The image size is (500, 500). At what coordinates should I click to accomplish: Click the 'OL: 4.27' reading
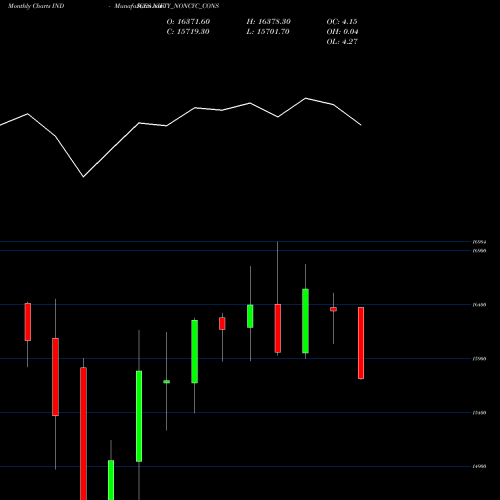[x=342, y=42]
